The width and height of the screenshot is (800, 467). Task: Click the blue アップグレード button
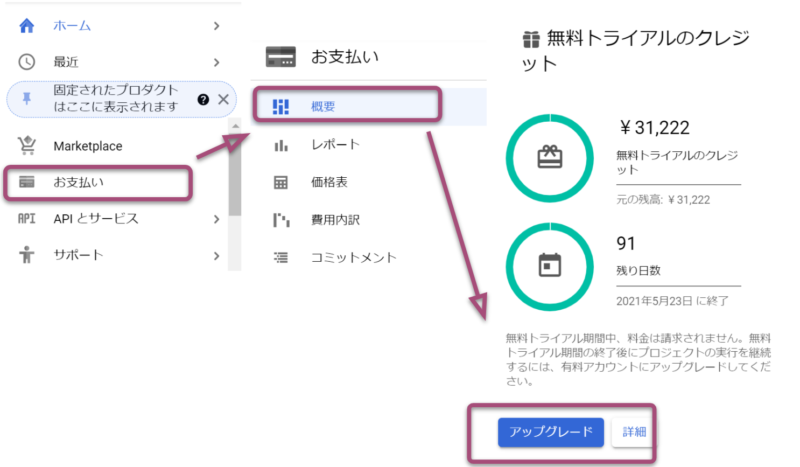550,432
